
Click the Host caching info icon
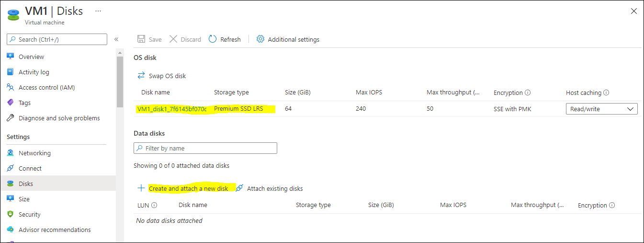point(606,93)
